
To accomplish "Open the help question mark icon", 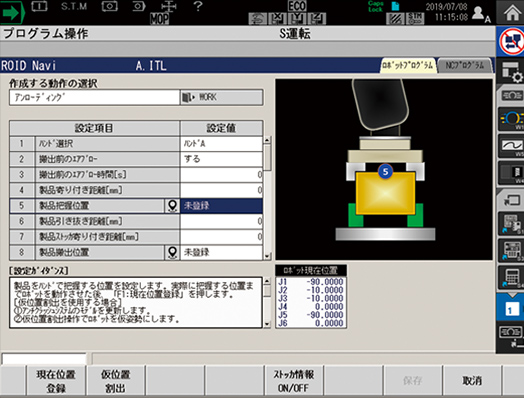I will pyautogui.click(x=198, y=6).
